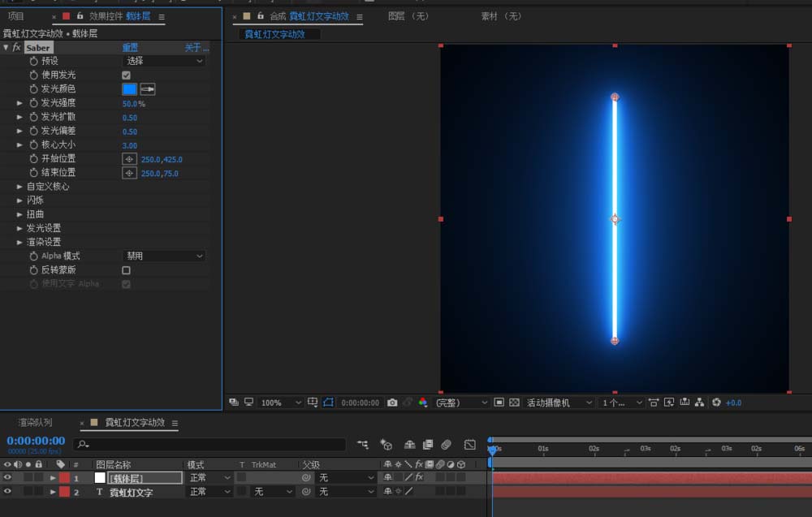The height and width of the screenshot is (517, 812).
Task: Click the 重置 reset link for Saber
Action: tap(130, 48)
